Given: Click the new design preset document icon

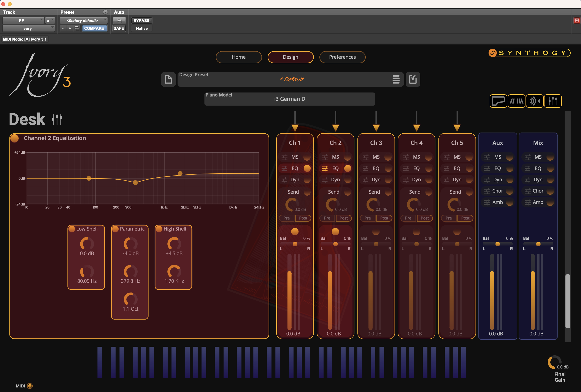Looking at the screenshot, I should (168, 79).
